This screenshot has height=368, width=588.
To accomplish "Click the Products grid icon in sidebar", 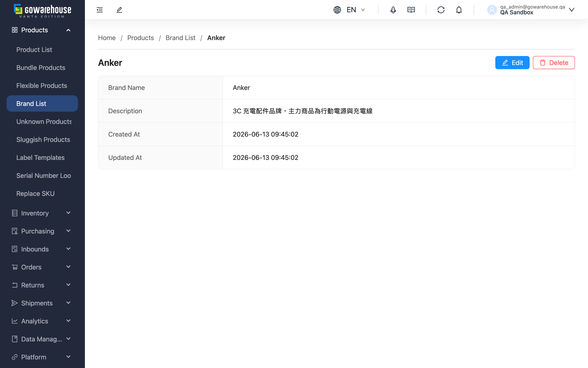I will click(x=14, y=30).
